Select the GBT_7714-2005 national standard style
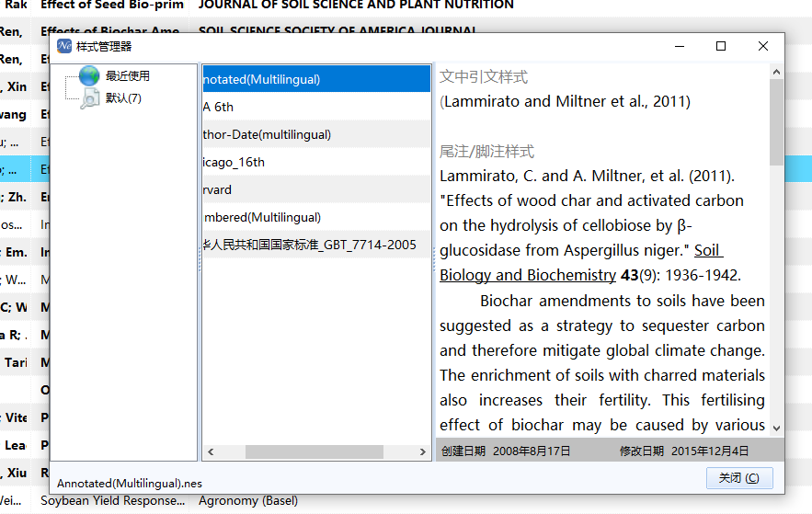The image size is (812, 514). [x=316, y=245]
